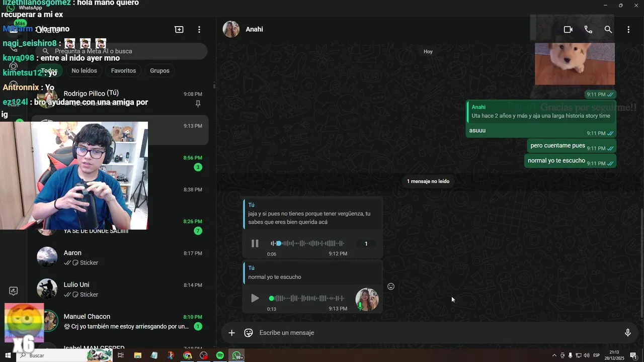Select the No leídos filter tab
This screenshot has height=362, width=644.
tap(84, 71)
